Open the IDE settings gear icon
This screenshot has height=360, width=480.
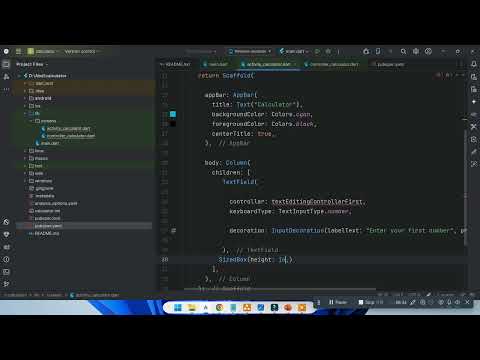[416, 51]
